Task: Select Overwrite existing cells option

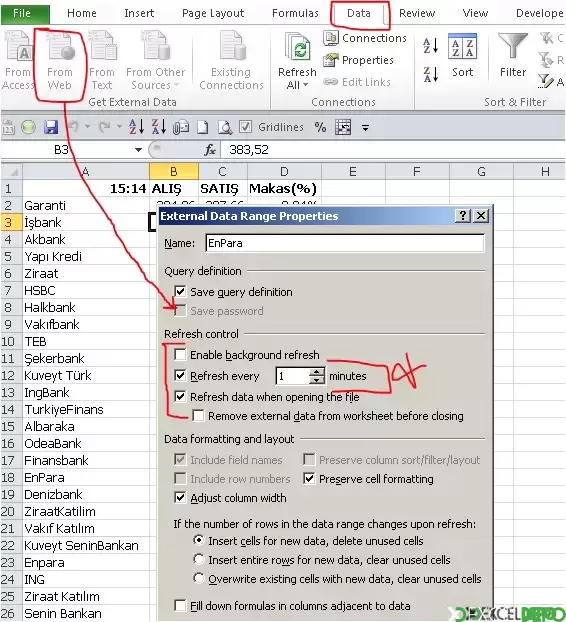Action: [198, 578]
